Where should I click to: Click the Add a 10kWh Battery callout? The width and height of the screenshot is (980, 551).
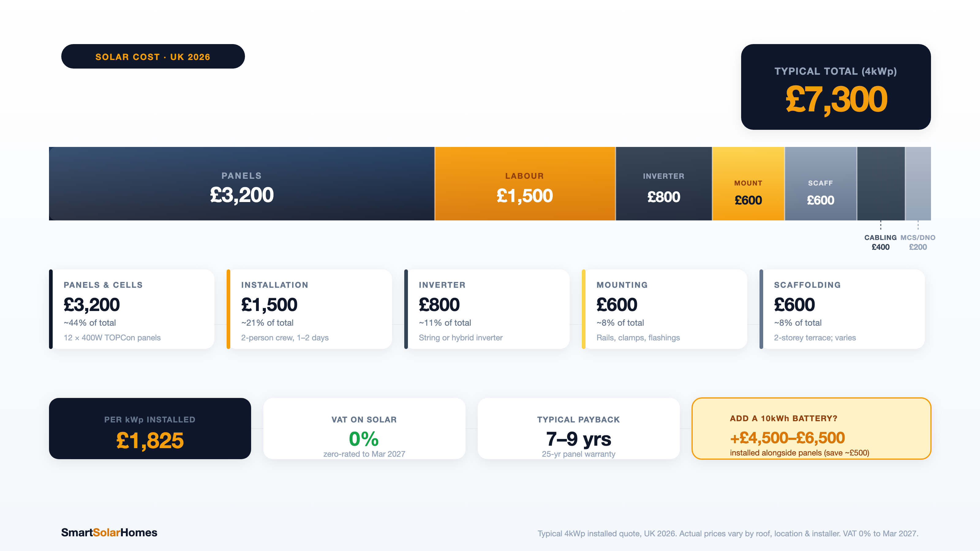812,429
